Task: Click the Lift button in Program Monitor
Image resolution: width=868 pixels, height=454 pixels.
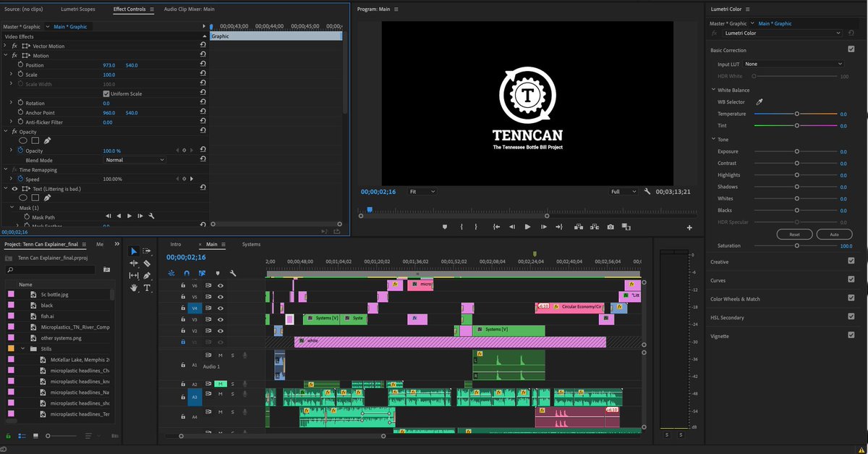Action: (x=579, y=227)
